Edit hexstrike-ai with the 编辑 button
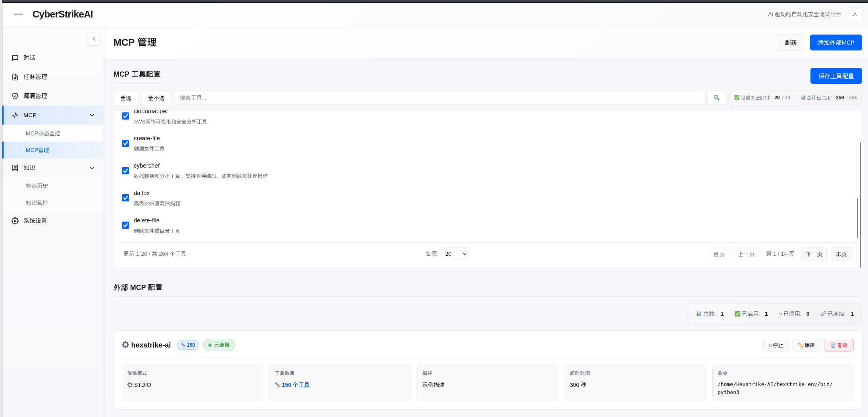The width and height of the screenshot is (868, 417). 806,345
